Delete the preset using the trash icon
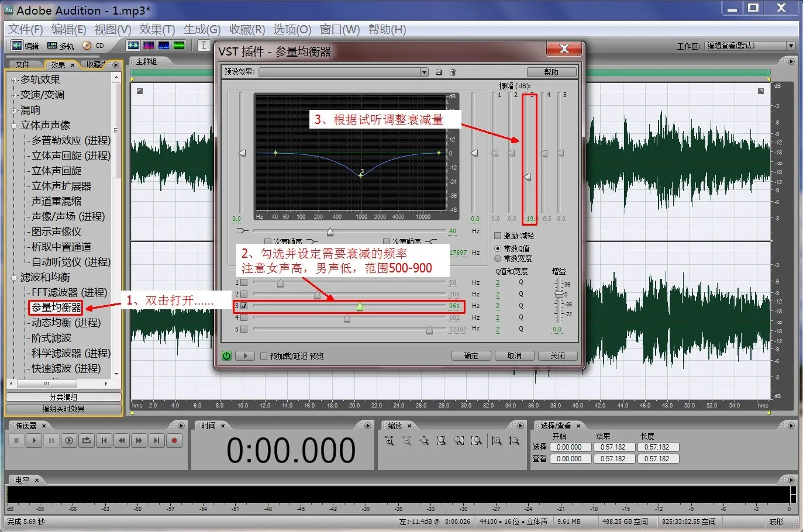This screenshot has width=803, height=532. click(453, 72)
